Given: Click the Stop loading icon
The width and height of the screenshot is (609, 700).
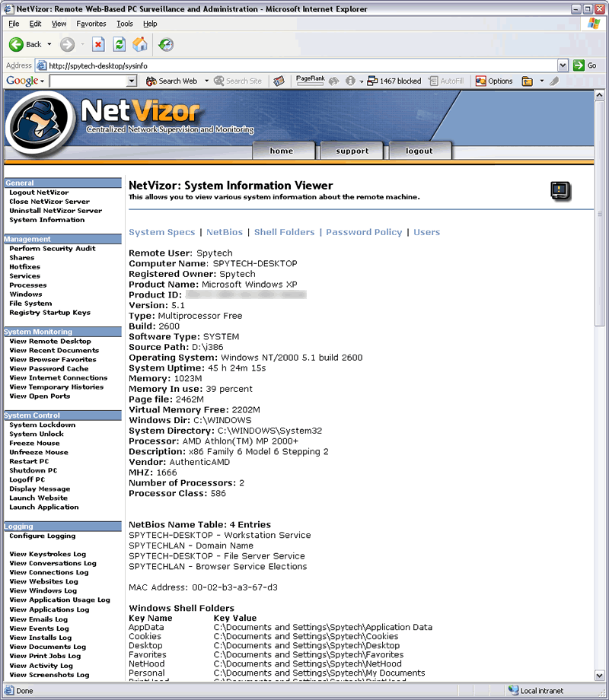Looking at the screenshot, I should 98,44.
